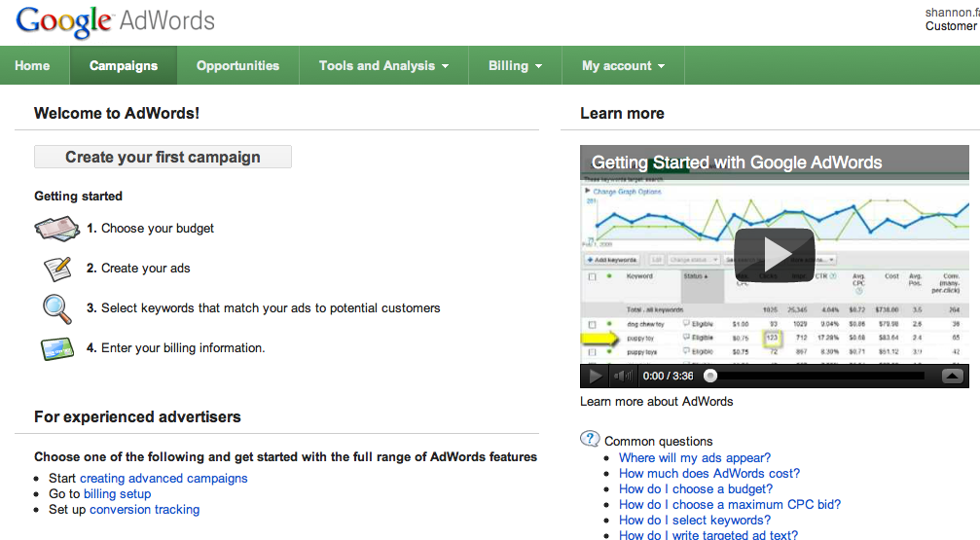
Task: Click the Common questions label
Action: point(658,442)
